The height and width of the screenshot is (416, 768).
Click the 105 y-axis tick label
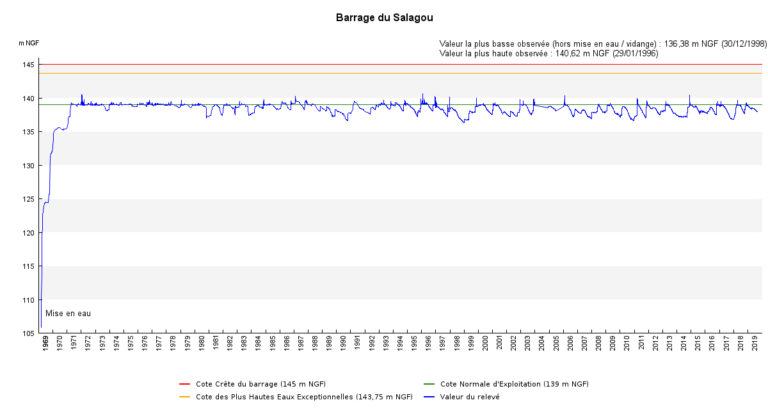click(x=29, y=333)
